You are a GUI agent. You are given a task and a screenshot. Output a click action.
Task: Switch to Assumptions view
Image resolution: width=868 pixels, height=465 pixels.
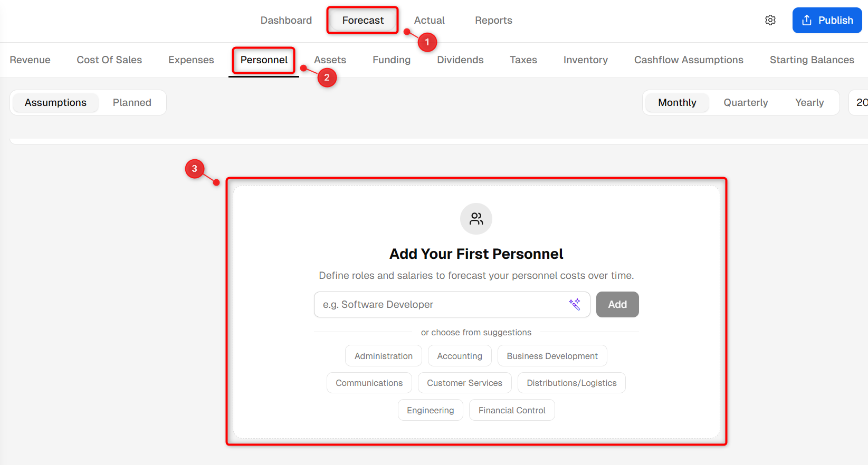[55, 102]
